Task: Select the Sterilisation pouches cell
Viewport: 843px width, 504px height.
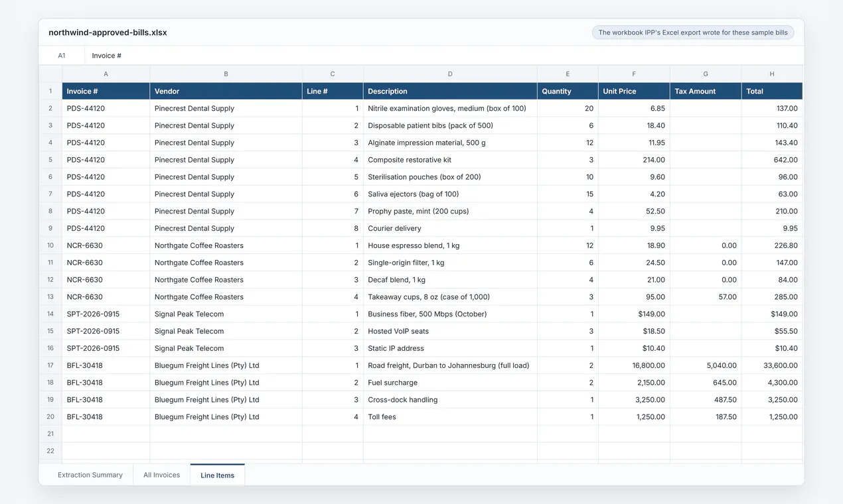Action: point(450,177)
